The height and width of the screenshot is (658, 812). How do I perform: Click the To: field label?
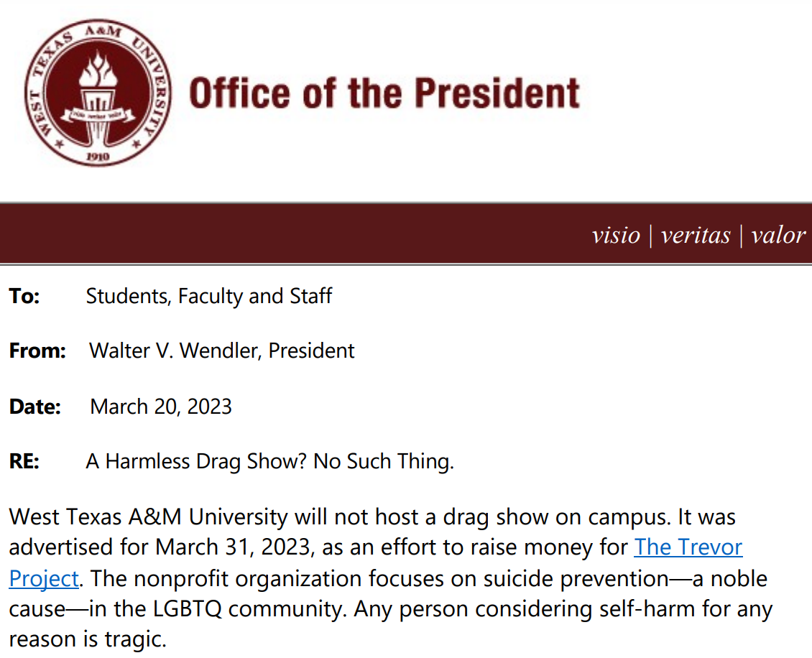click(24, 296)
